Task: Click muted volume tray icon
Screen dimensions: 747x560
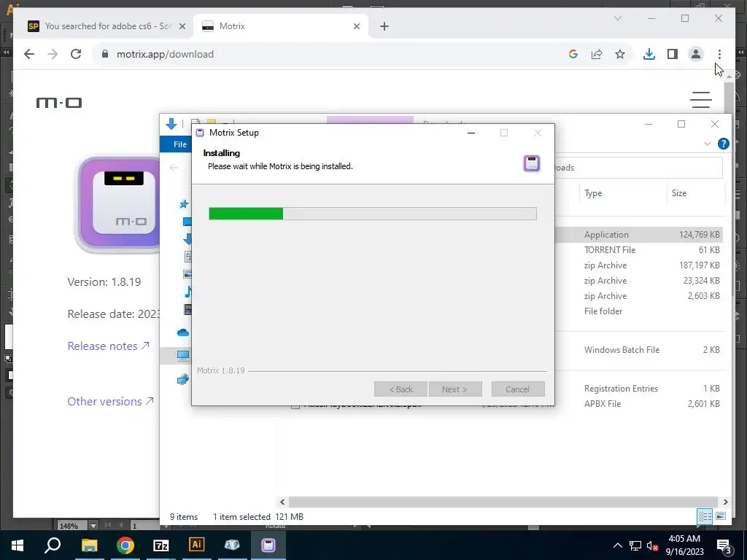Action: coord(653,545)
